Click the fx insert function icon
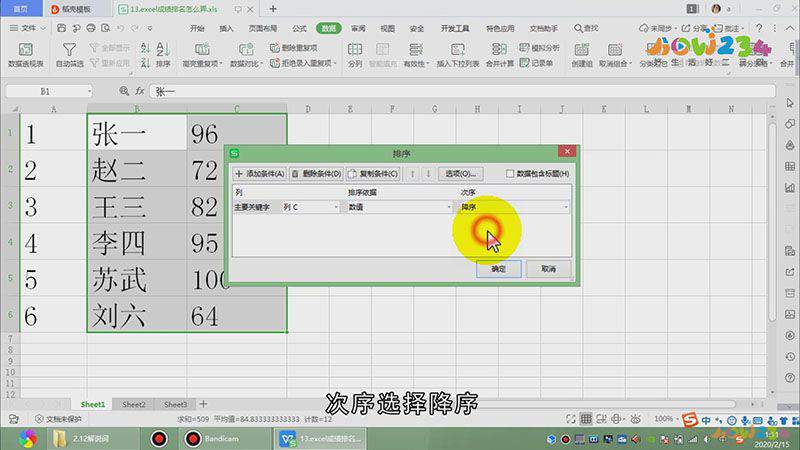 [140, 91]
